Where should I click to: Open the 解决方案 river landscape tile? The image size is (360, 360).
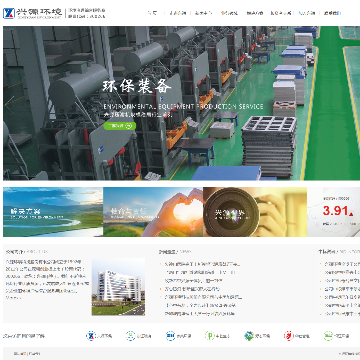click(53, 212)
